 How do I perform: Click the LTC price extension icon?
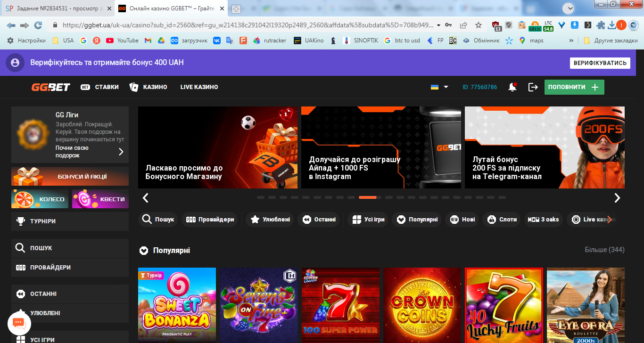coord(548,26)
